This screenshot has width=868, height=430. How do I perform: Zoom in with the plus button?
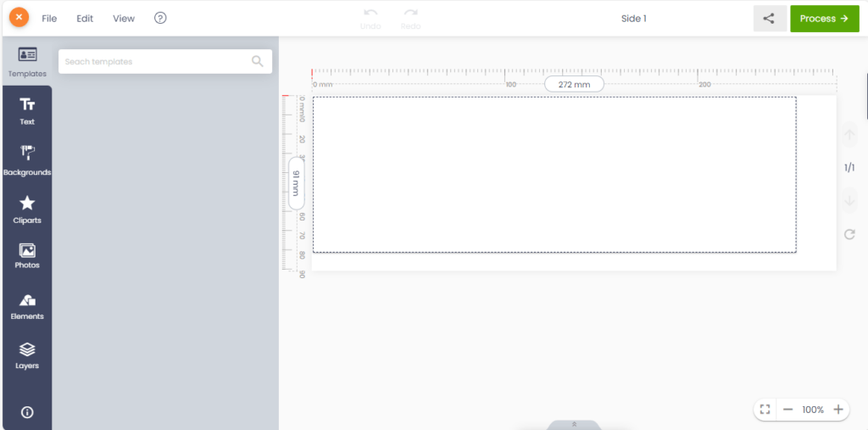(x=838, y=410)
